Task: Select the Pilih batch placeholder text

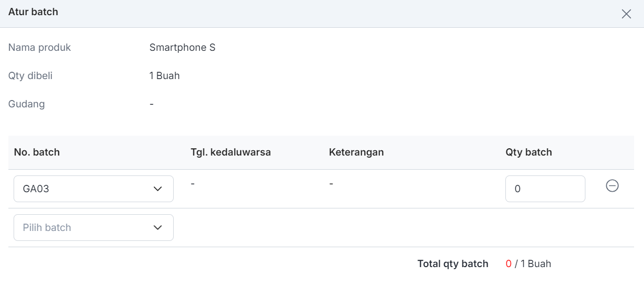Action: point(47,227)
